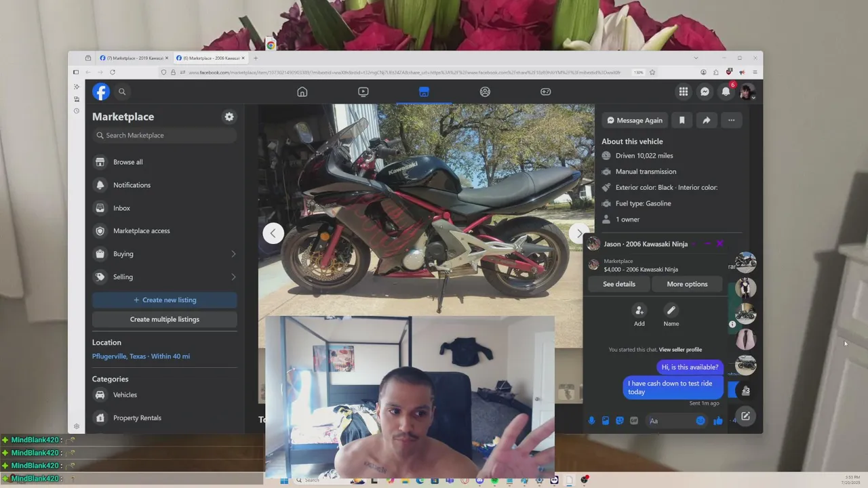
Task: Open the GIF picker in chat
Action: 634,421
